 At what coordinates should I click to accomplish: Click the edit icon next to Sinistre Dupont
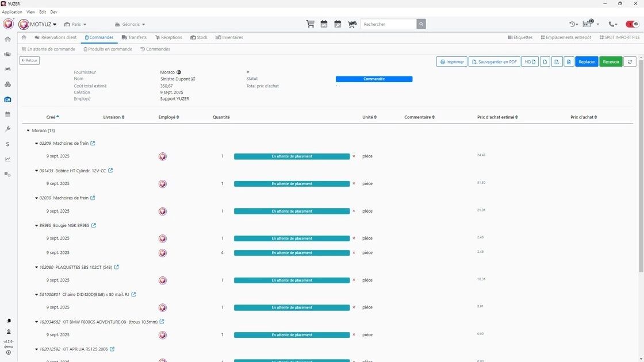[193, 79]
